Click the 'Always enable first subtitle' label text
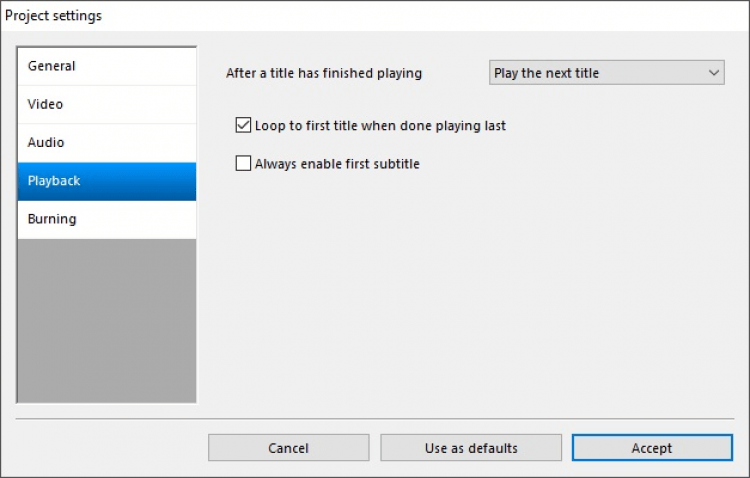This screenshot has height=478, width=750. 337,164
